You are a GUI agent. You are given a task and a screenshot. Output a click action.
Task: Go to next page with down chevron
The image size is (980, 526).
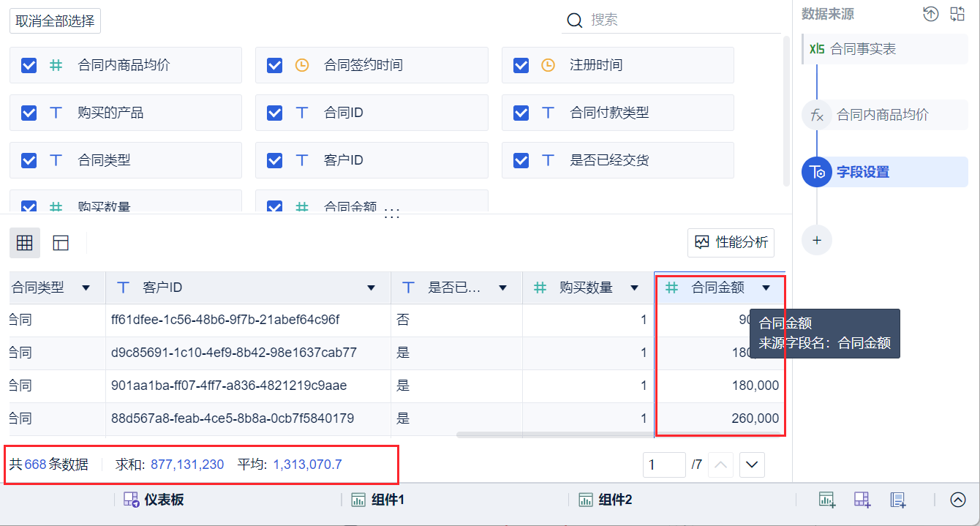point(752,465)
